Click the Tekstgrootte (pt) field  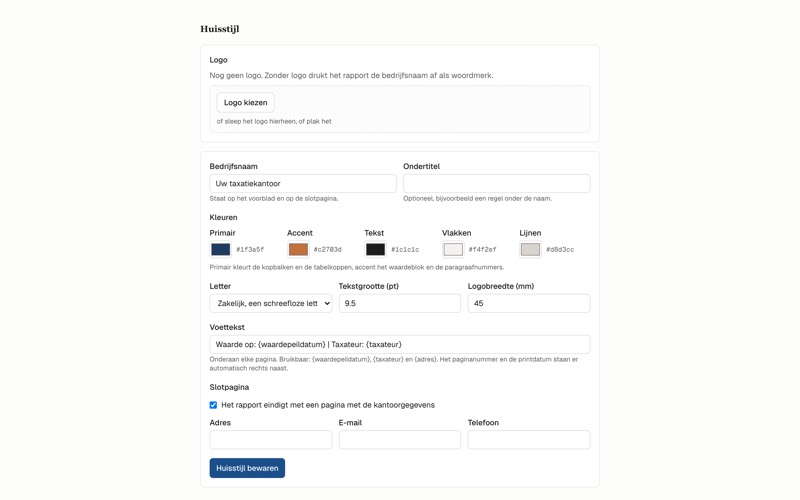pyautogui.click(x=399, y=304)
